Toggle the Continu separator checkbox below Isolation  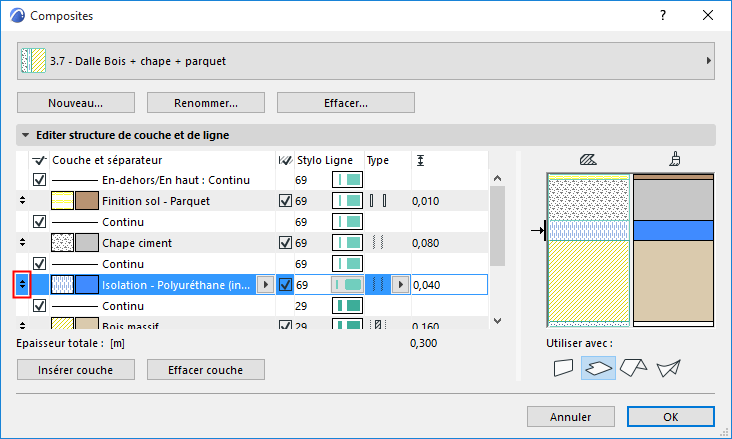pyautogui.click(x=40, y=306)
